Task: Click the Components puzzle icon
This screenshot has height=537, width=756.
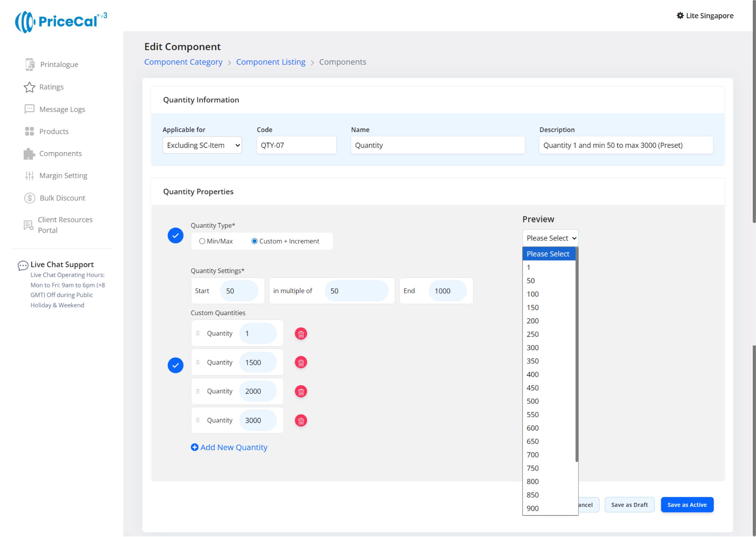Action: [x=29, y=154]
